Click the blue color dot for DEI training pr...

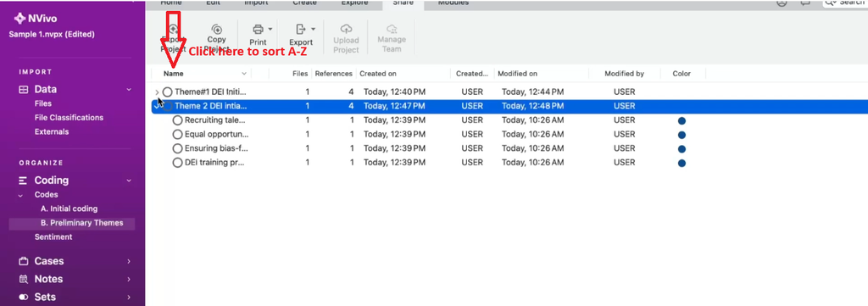pyautogui.click(x=682, y=164)
